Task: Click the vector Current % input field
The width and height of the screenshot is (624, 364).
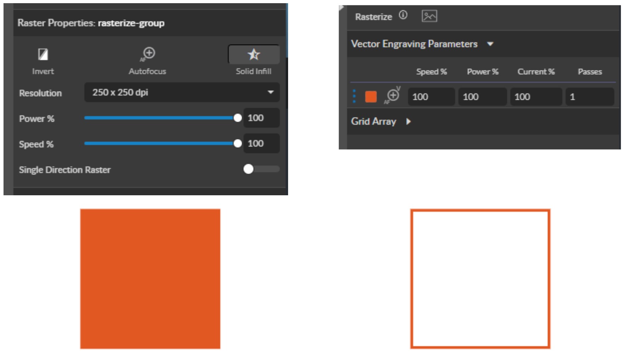Action: point(536,97)
